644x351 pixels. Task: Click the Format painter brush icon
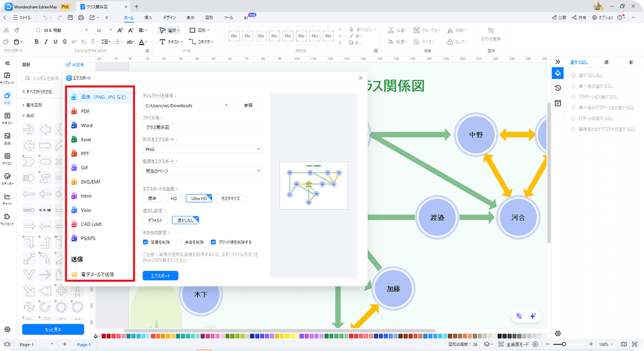(x=17, y=30)
